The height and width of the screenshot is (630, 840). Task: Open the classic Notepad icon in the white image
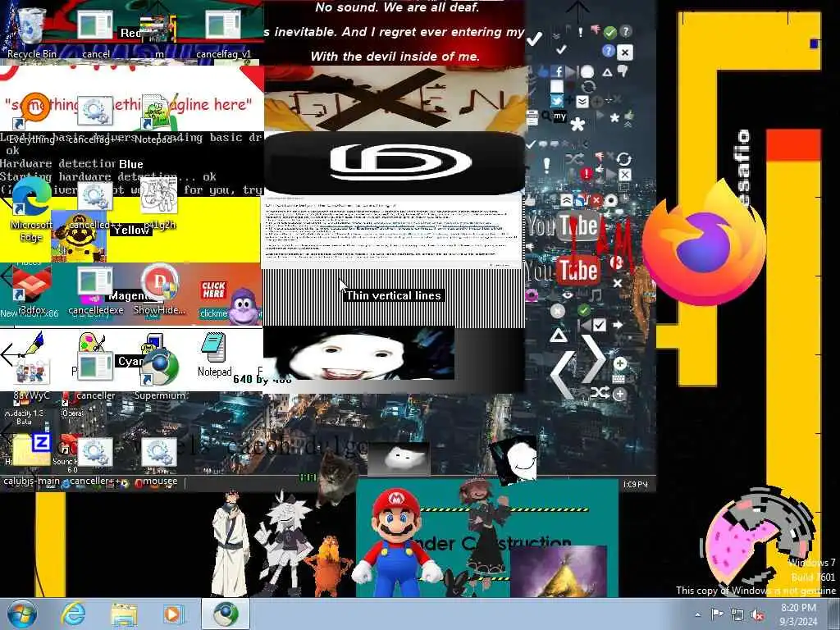pos(214,356)
